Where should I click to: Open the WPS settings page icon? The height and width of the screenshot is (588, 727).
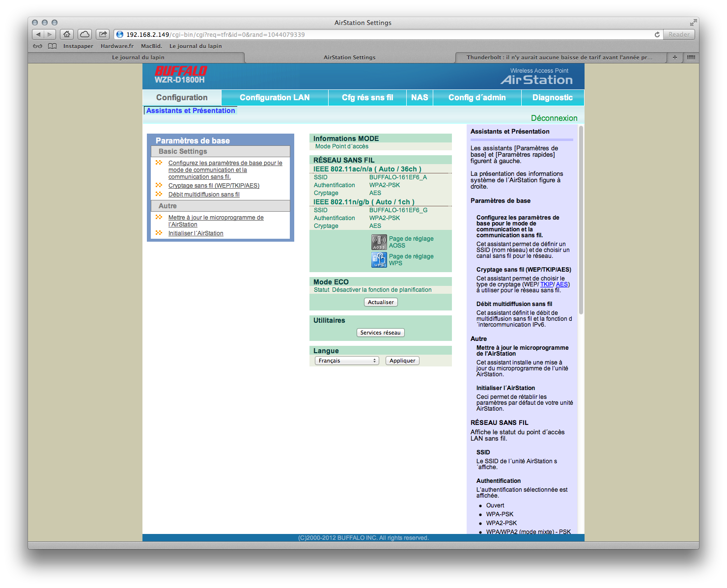click(x=379, y=260)
